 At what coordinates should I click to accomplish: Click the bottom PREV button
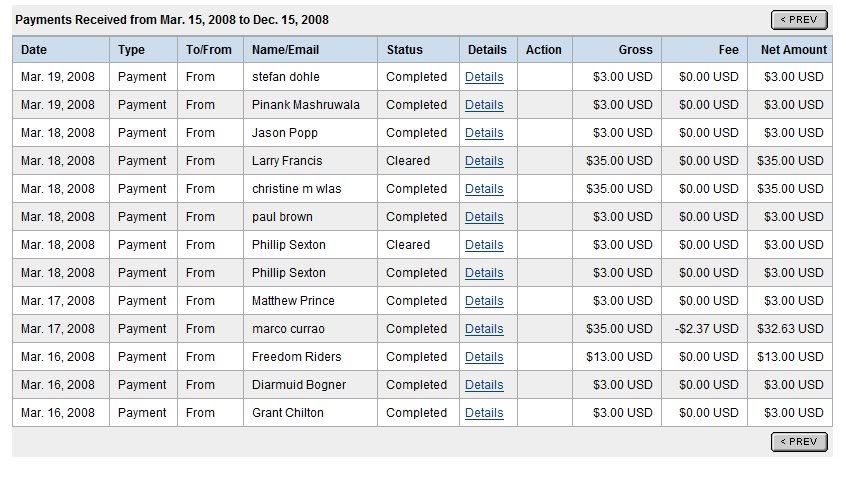tap(799, 441)
